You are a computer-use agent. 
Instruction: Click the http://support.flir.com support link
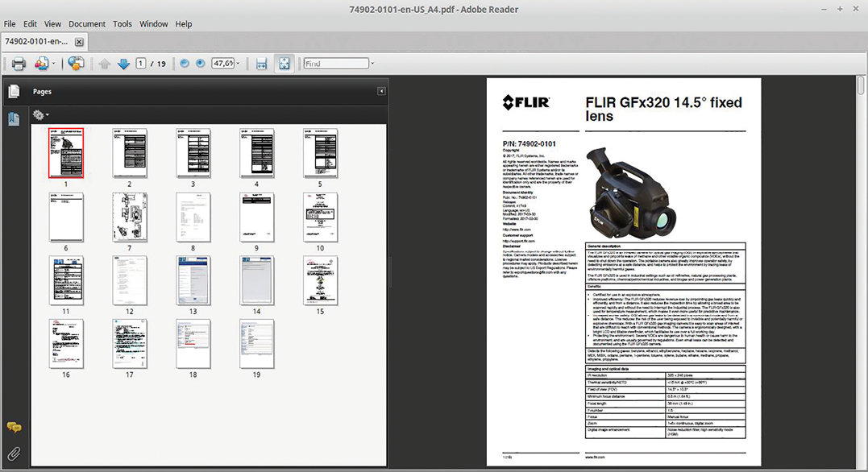click(x=519, y=242)
